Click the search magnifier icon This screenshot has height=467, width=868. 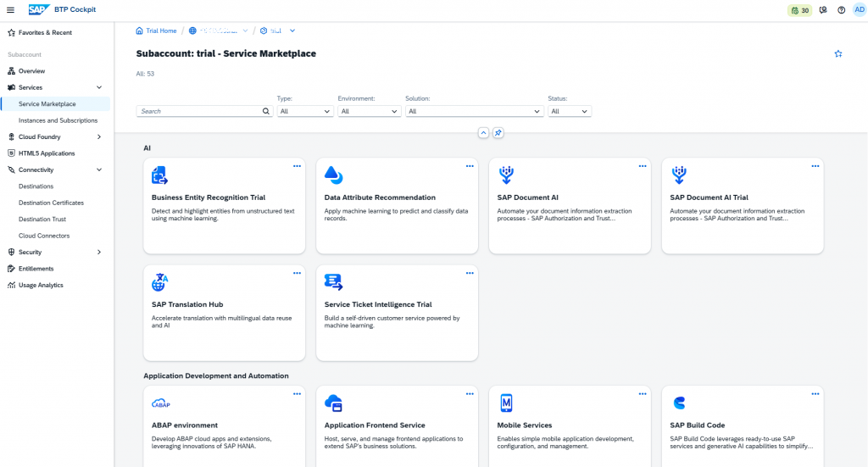[x=265, y=111]
